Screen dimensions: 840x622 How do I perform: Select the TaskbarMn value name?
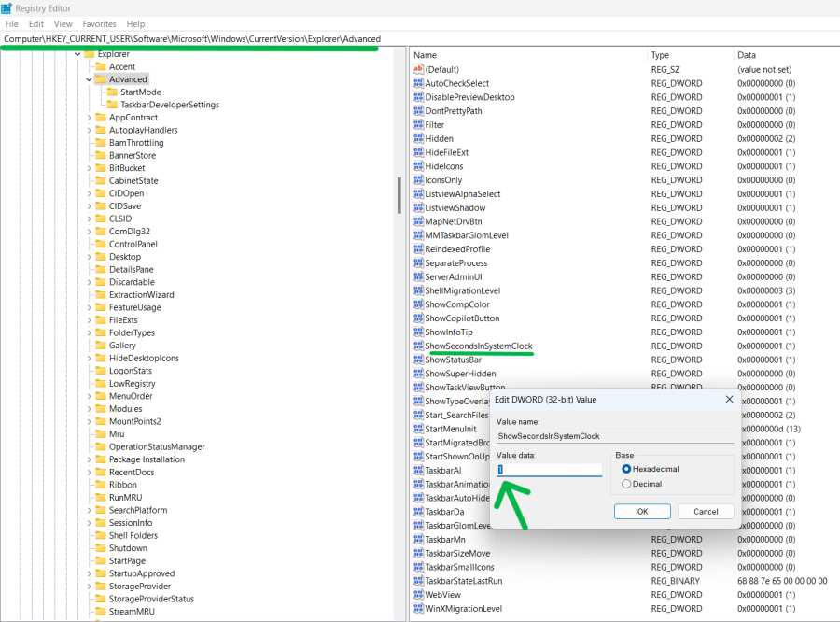point(445,540)
